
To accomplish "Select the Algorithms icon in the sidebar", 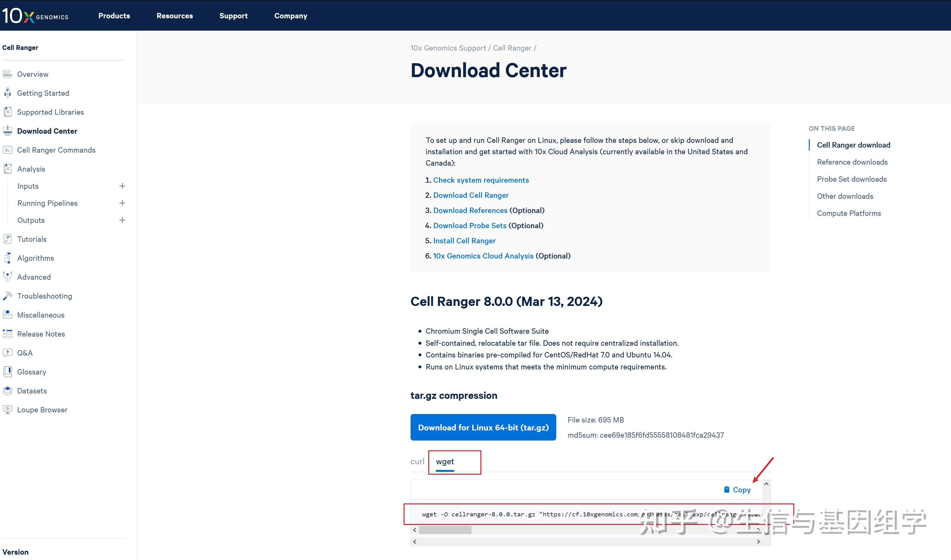I will (x=8, y=258).
